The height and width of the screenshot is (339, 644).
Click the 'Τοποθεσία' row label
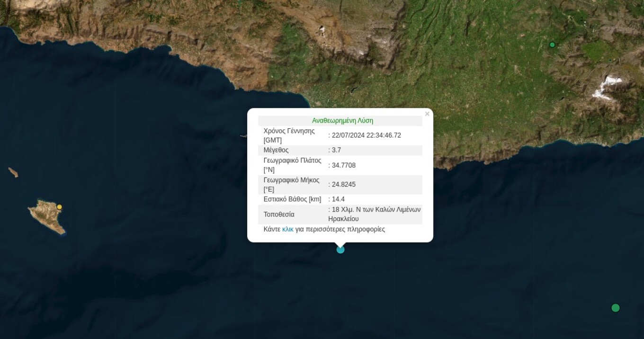coord(279,214)
